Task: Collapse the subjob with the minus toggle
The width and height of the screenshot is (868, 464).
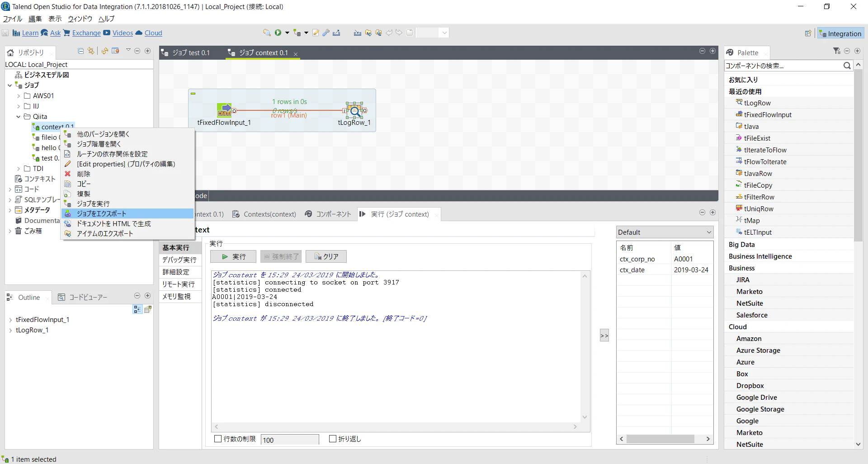Action: tap(193, 94)
